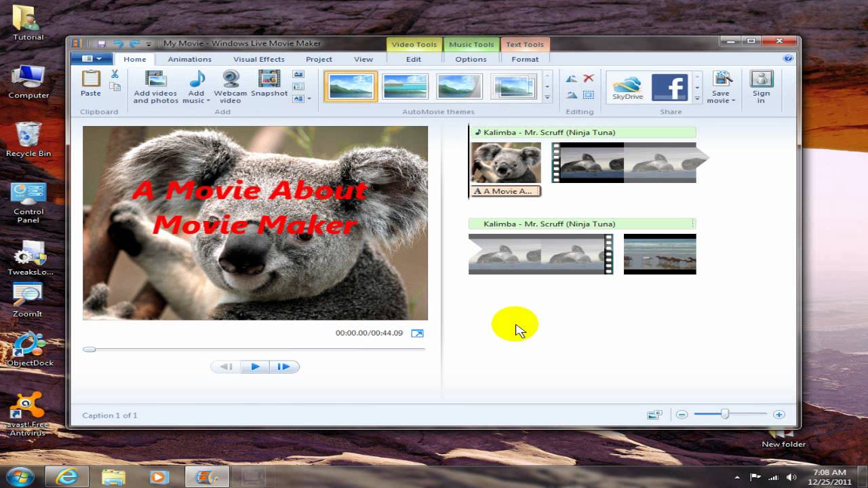Rotate left using the Editing group icon

(572, 79)
